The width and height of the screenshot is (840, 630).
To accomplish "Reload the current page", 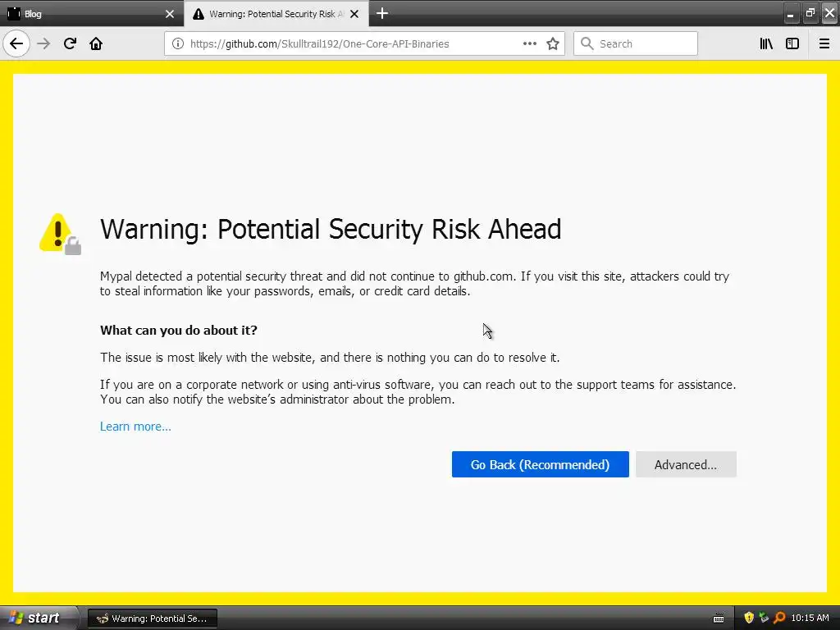I will click(x=70, y=43).
